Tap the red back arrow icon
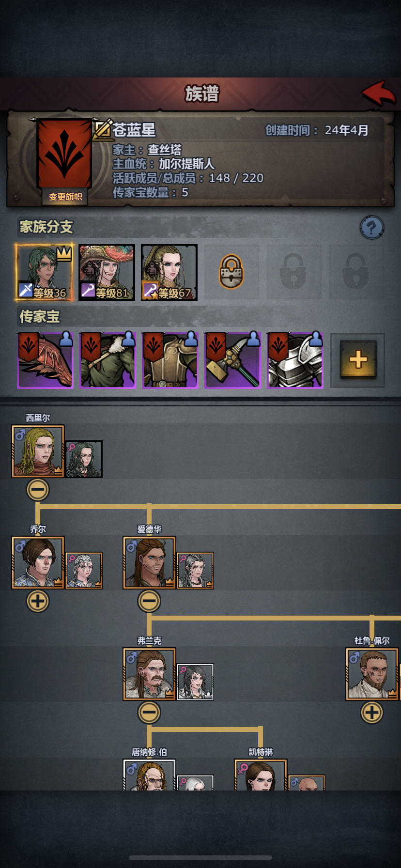 [x=379, y=93]
